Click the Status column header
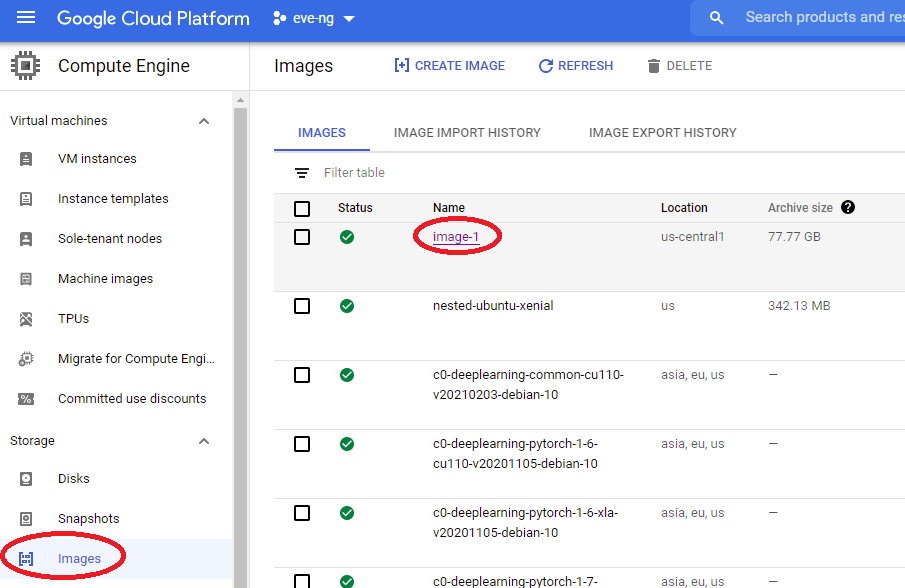This screenshot has height=588, width=905. point(355,208)
